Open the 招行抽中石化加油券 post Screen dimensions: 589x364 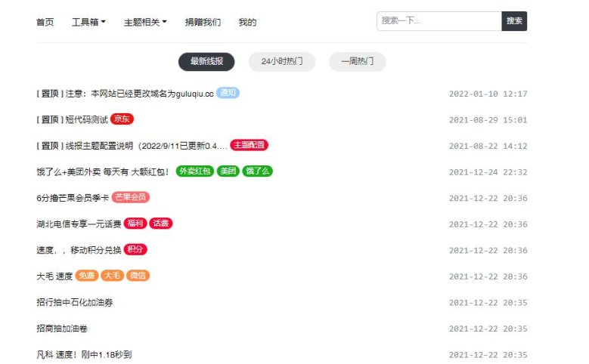pos(75,303)
